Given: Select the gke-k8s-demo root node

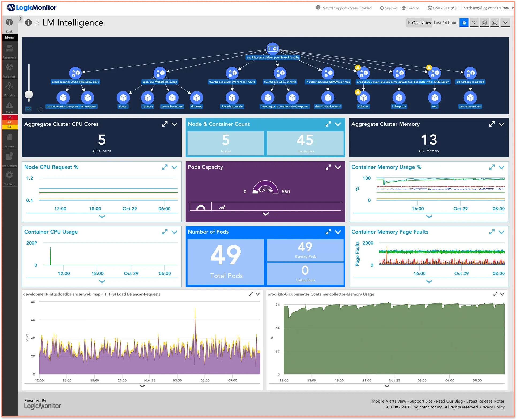Looking at the screenshot, I should [x=273, y=49].
